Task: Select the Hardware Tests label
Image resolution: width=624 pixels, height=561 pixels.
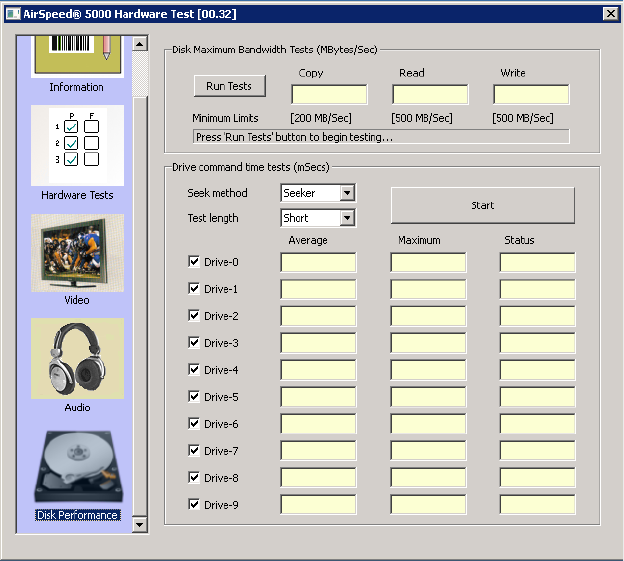Action: (x=77, y=195)
